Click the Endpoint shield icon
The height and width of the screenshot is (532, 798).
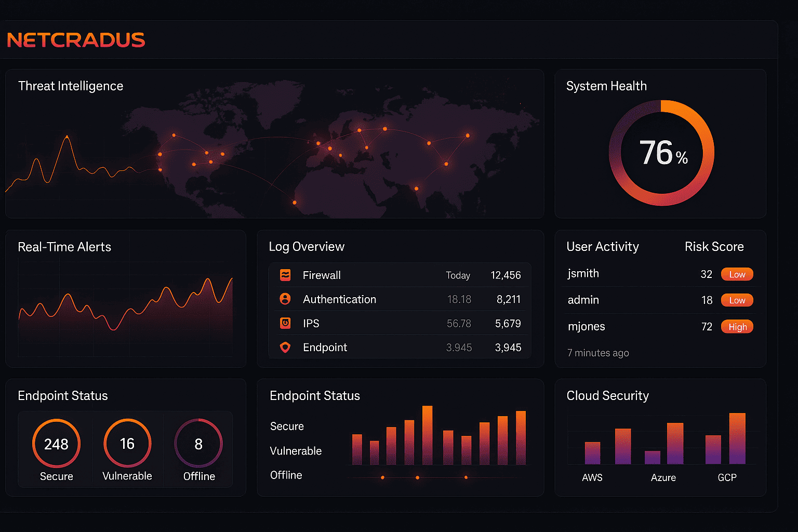[285, 347]
